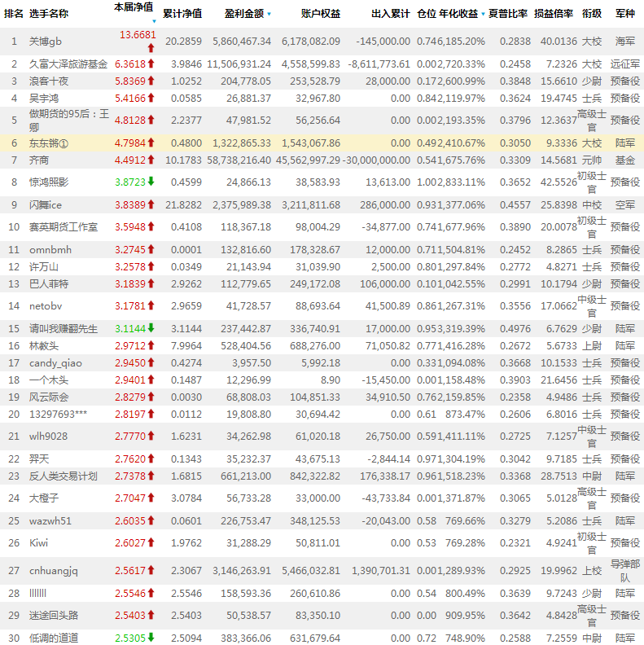The width and height of the screenshot is (644, 645).
Task: Click the up arrow in the netobv row
Action: pos(151,305)
